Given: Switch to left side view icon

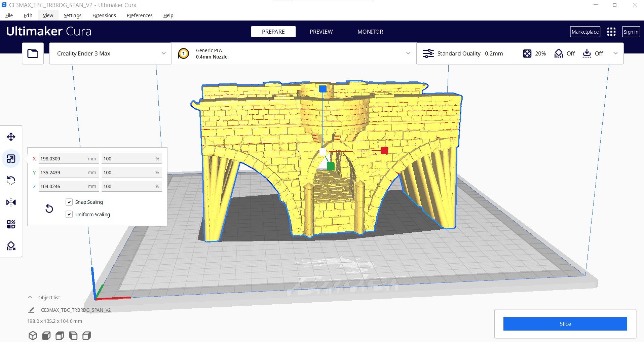Looking at the screenshot, I should click(x=73, y=335).
